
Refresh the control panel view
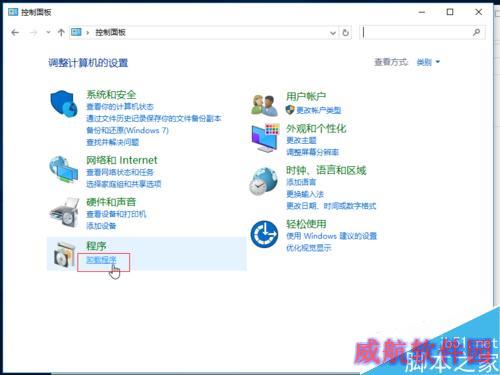pos(346,33)
